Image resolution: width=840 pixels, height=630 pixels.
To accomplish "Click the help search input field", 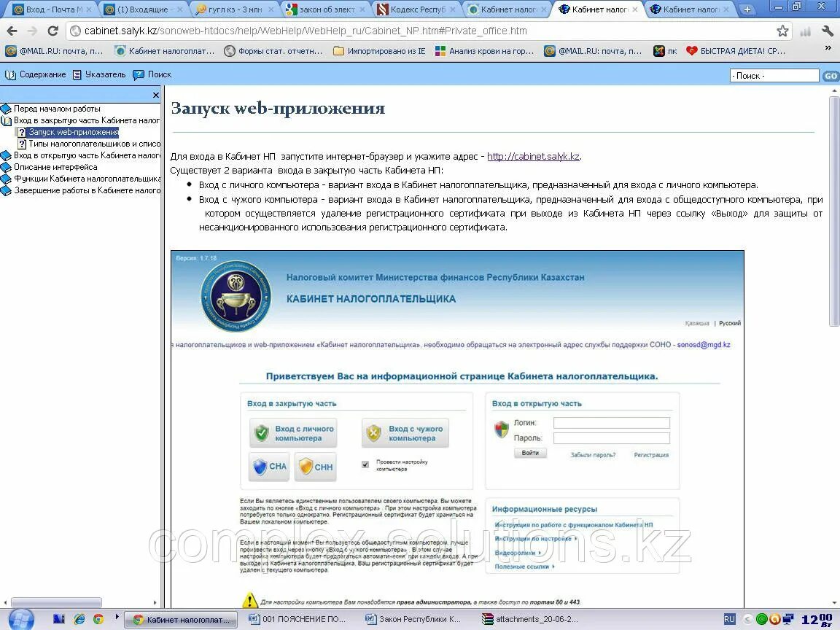I will pyautogui.click(x=774, y=76).
